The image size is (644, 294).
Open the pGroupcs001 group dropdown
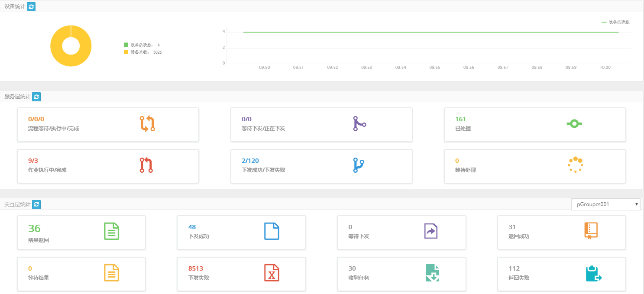point(605,204)
